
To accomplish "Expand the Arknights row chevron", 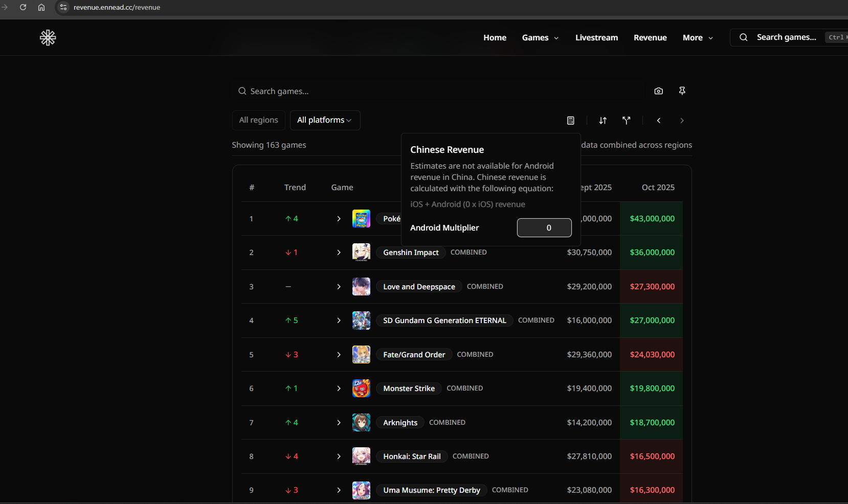I will (x=339, y=423).
